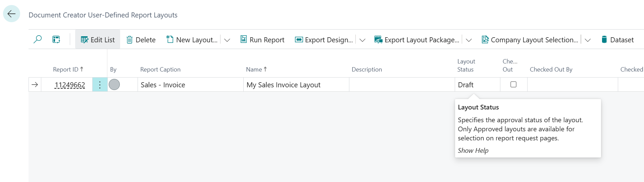Expand Company Layout Selection dropdown arrow

click(x=588, y=40)
